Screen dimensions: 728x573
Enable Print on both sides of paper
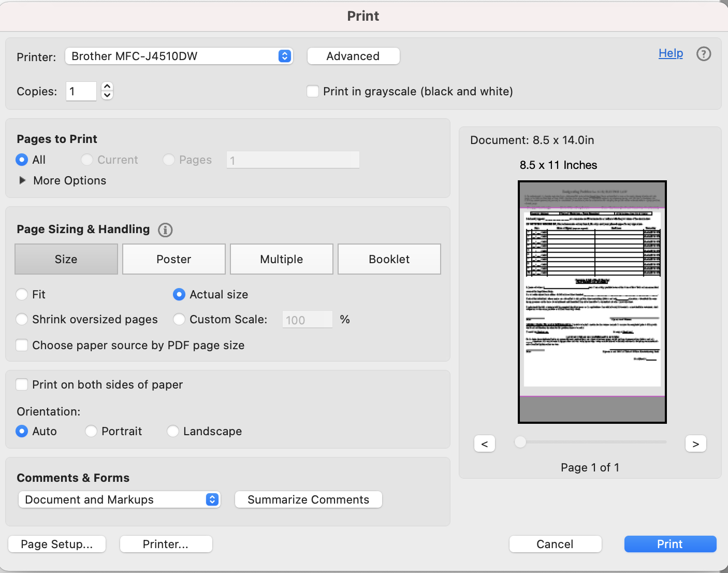(22, 384)
